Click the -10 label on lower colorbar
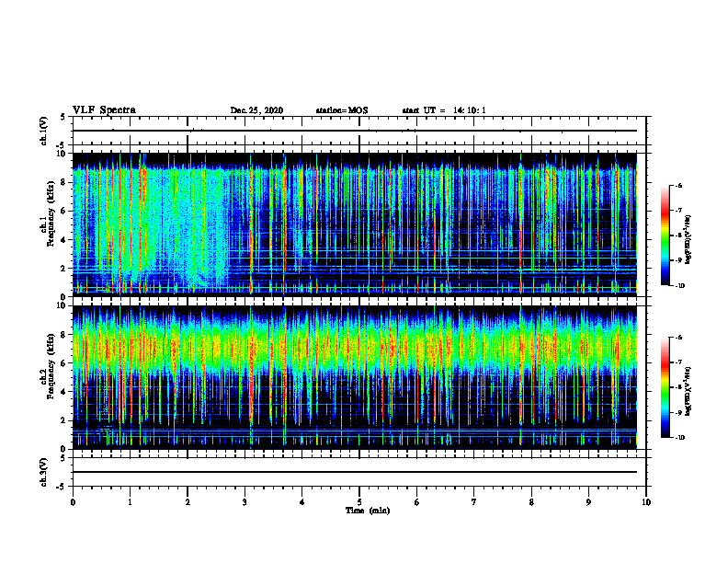Image resolution: width=728 pixels, height=563 pixels. coord(679,438)
